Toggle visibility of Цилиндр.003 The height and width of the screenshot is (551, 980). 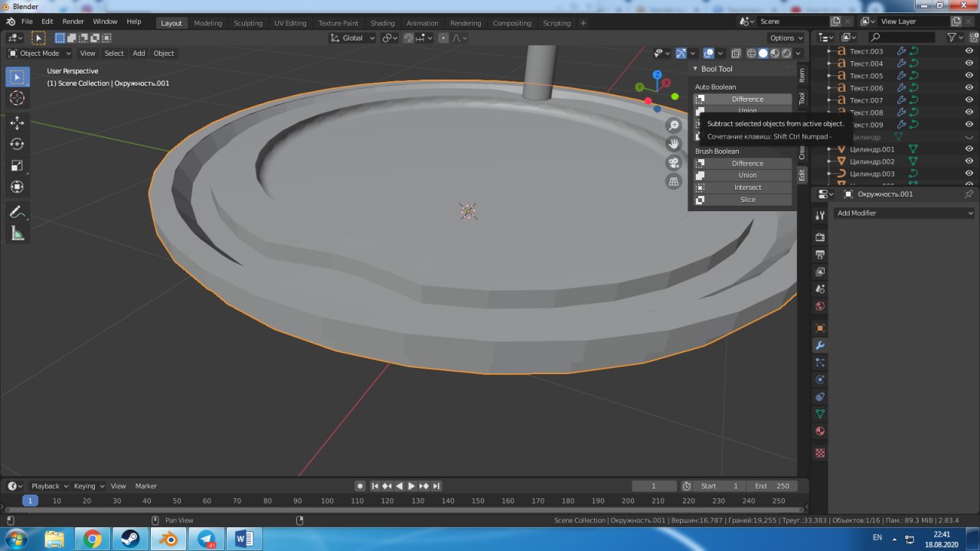(969, 174)
